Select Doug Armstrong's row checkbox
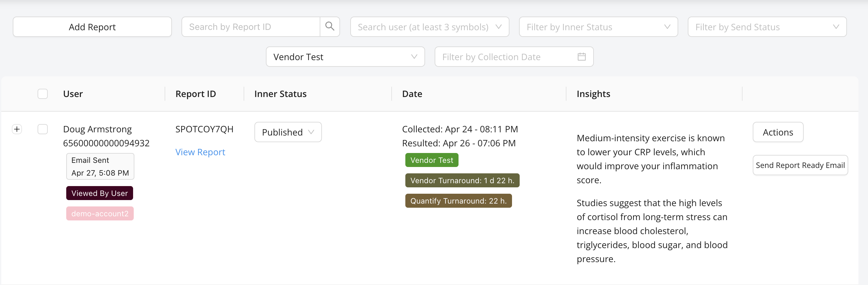 43,129
